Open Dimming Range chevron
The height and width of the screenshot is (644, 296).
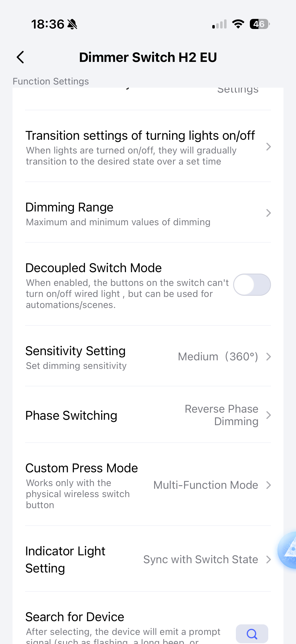[268, 213]
